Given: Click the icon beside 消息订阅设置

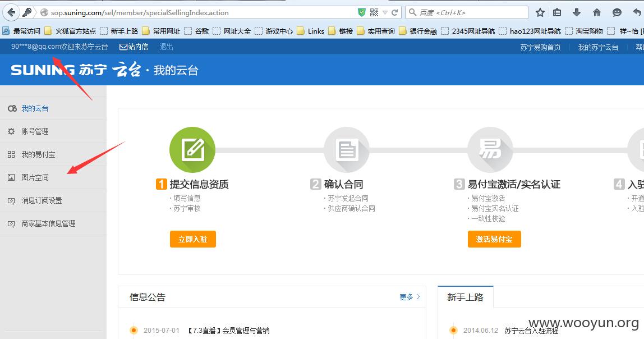Looking at the screenshot, I should (11, 201).
